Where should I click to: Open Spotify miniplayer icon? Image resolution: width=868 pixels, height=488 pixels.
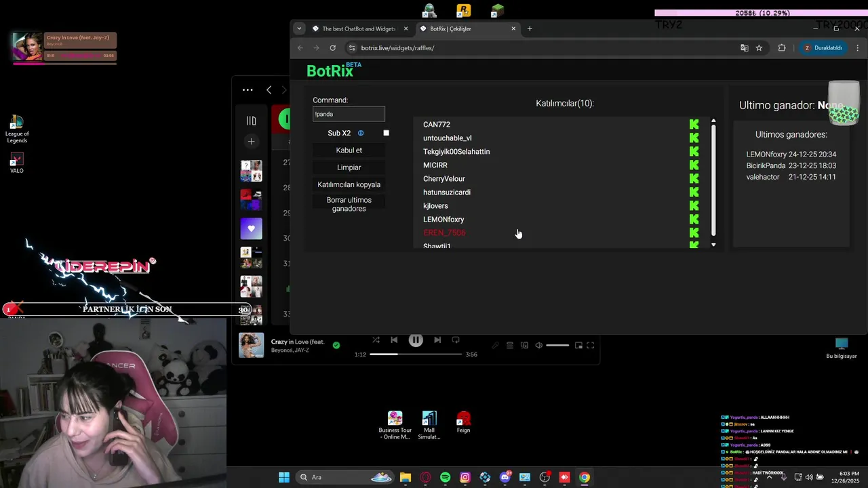coord(578,345)
